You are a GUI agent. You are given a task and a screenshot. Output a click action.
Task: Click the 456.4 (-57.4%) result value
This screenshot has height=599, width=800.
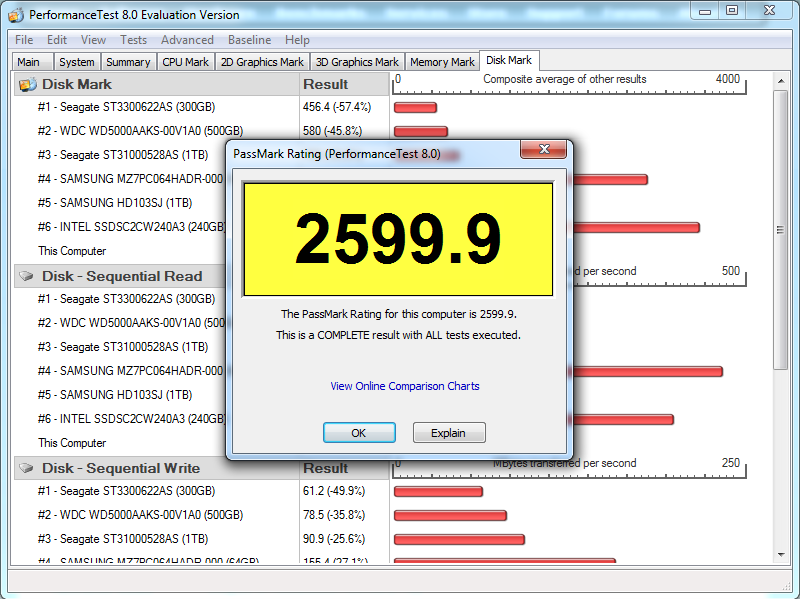337,107
